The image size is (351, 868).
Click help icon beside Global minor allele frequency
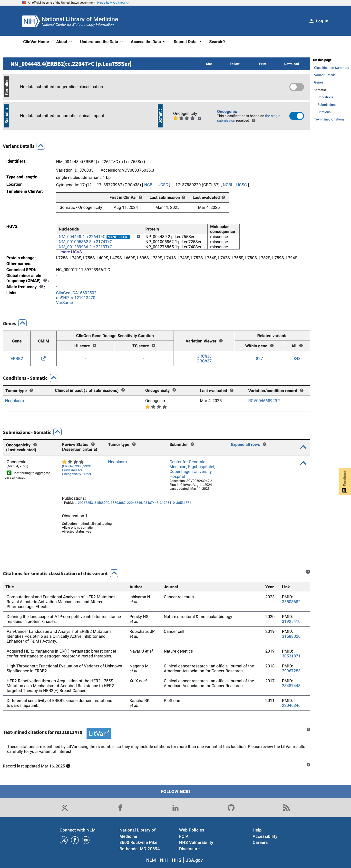click(x=45, y=280)
